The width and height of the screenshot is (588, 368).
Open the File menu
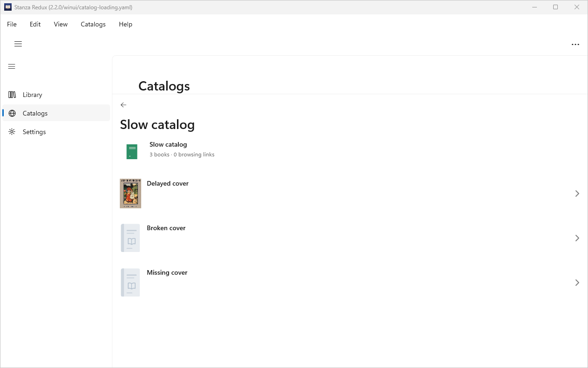click(12, 24)
